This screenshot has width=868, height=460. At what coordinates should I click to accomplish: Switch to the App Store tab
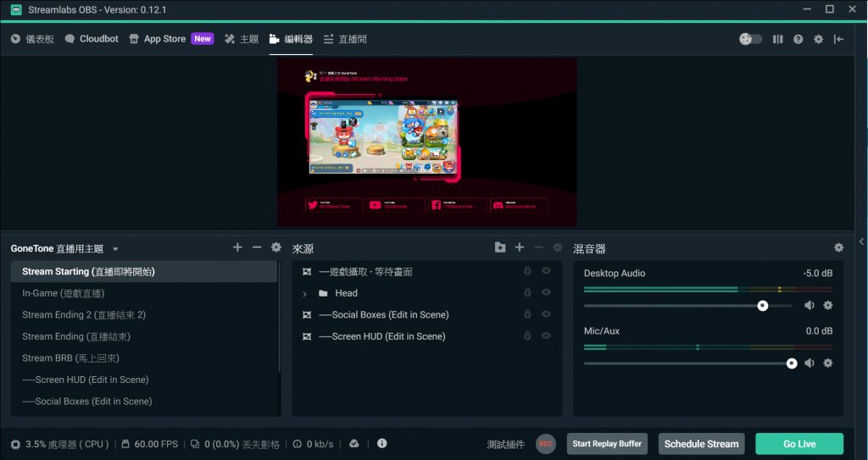coord(164,39)
